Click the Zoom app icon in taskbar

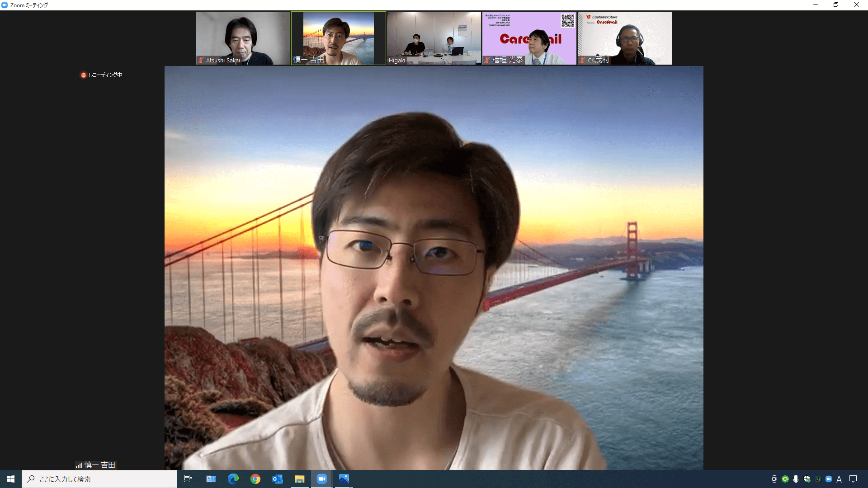pos(322,479)
